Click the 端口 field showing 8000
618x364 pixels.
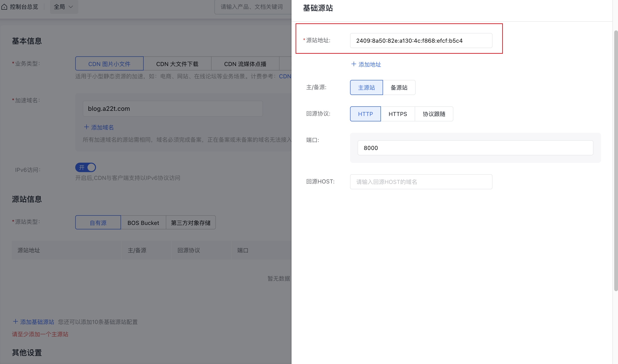point(475,148)
